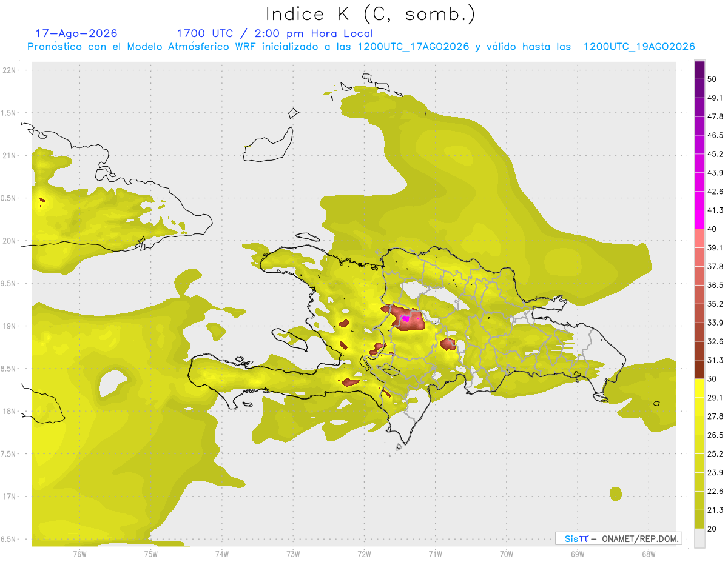Click the legend value "27.8"
The image size is (728, 562).
tap(715, 416)
